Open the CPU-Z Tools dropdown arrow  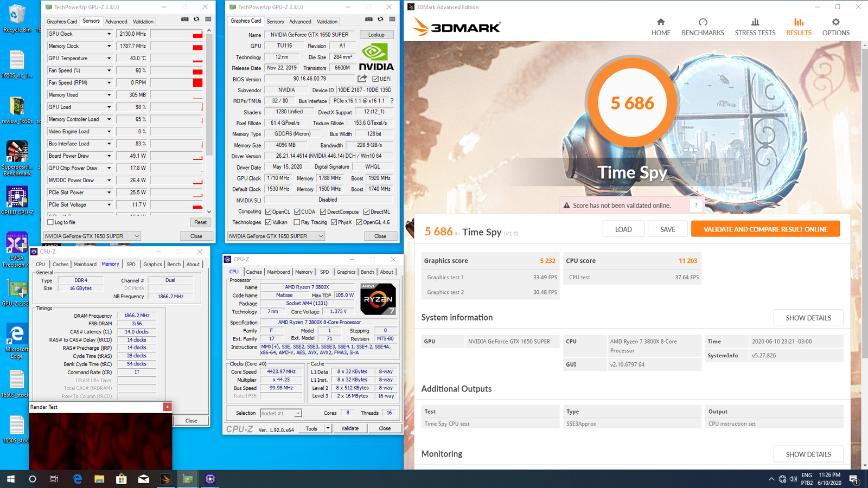(x=328, y=428)
